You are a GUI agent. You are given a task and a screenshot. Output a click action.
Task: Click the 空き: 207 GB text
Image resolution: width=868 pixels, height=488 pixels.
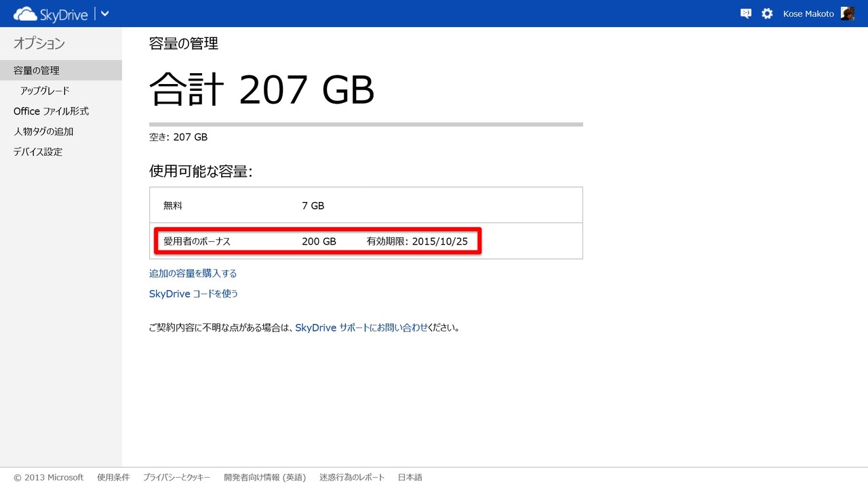coord(178,137)
